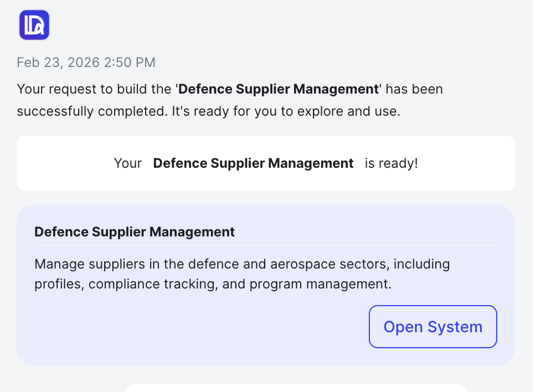Open System for Defence Supplier Management
This screenshot has width=546, height=392.
432,327
